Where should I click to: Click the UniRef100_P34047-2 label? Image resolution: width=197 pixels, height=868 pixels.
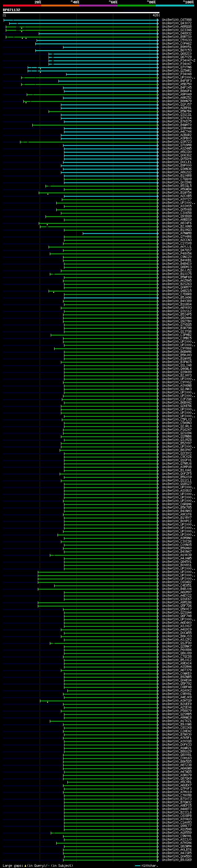(179, 60)
